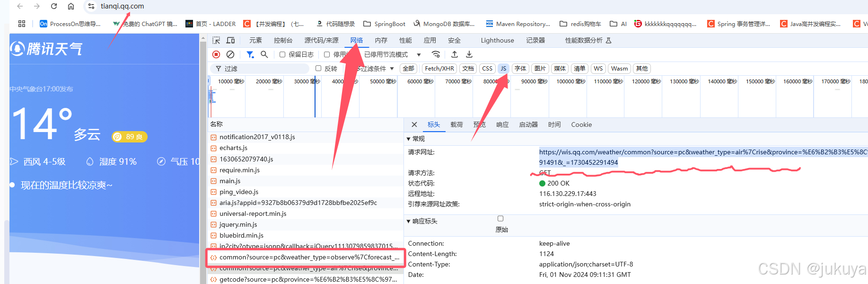
Task: Switch to the 性能 panel
Action: pos(405,40)
